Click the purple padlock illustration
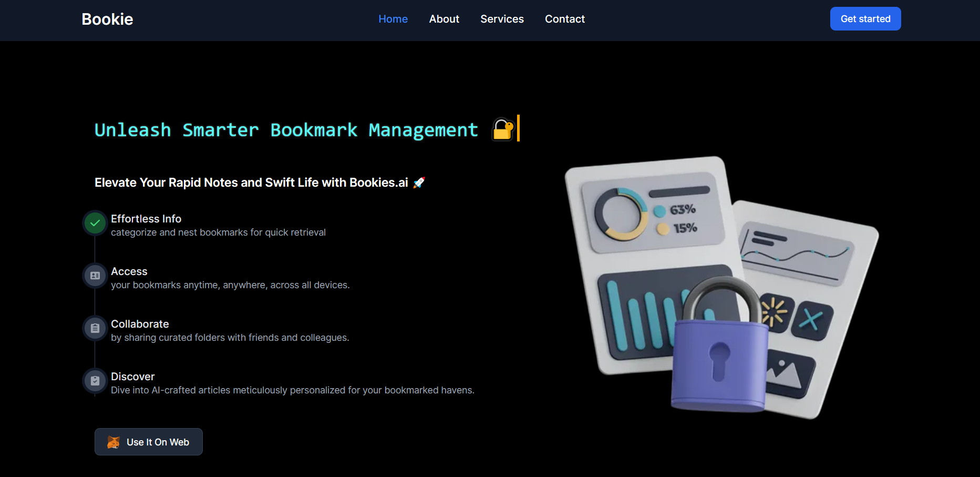 (x=720, y=363)
